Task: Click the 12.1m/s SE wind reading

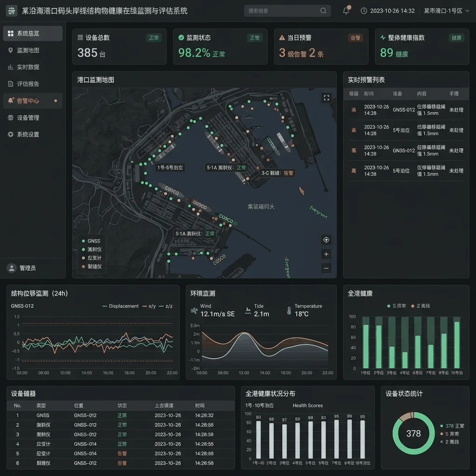Action: pyautogui.click(x=218, y=314)
